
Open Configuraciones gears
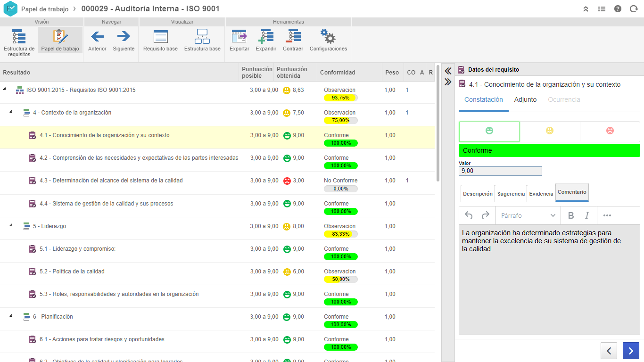click(x=328, y=40)
